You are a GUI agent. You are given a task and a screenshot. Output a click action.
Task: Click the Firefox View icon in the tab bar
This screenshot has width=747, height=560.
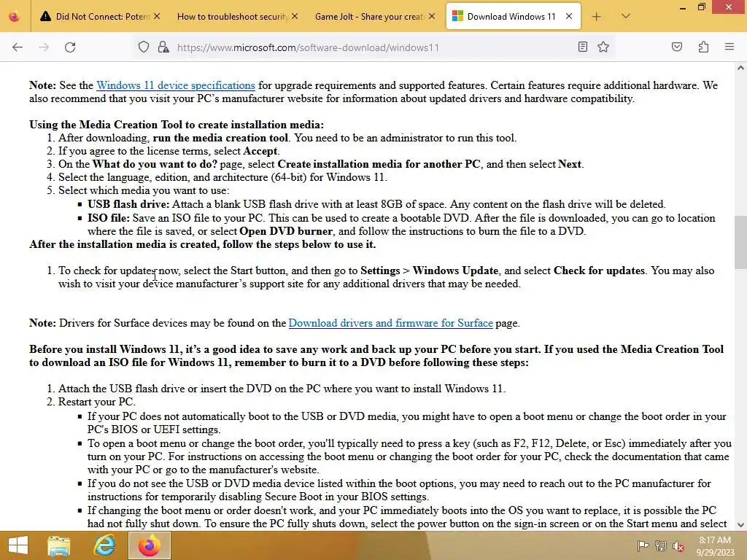click(15, 17)
